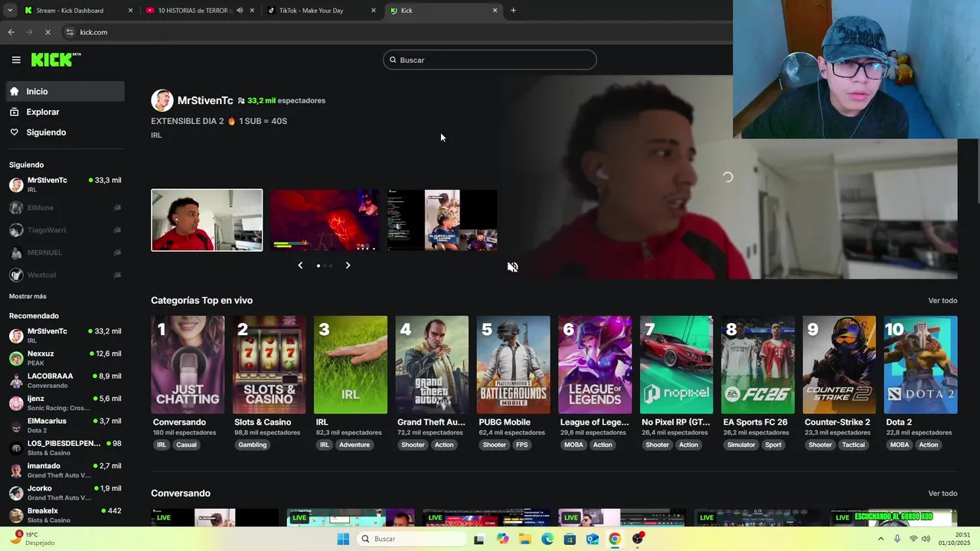The width and height of the screenshot is (980, 551).
Task: Click Ver todo for Conversando section
Action: [942, 494]
